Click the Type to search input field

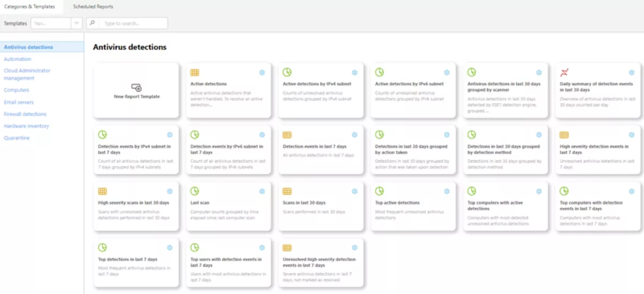coord(133,24)
